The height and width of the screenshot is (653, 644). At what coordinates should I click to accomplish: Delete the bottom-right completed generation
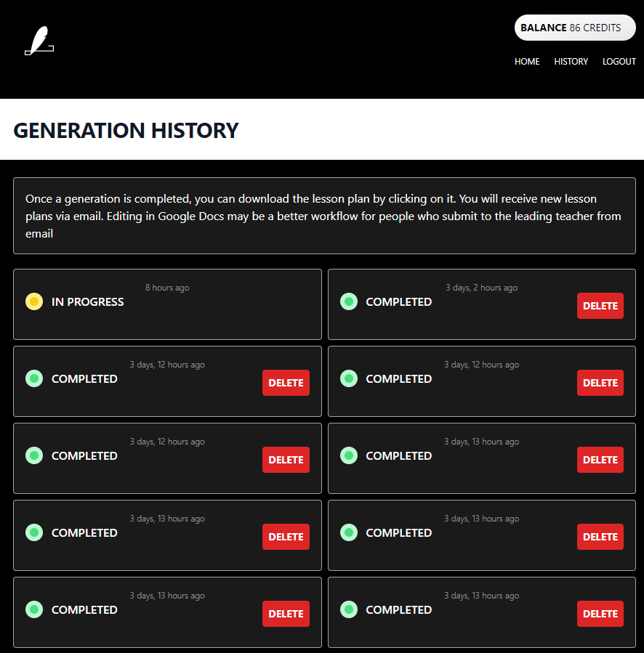[x=600, y=614]
